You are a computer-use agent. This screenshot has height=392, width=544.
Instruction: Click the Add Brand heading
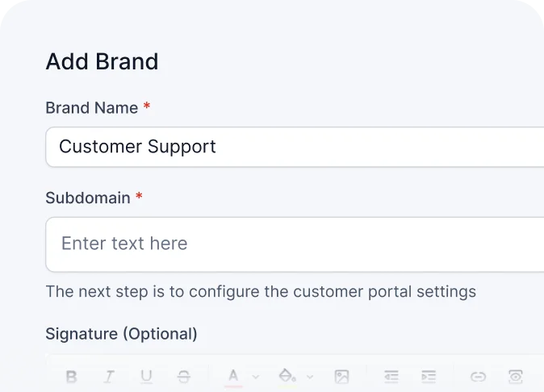102,61
